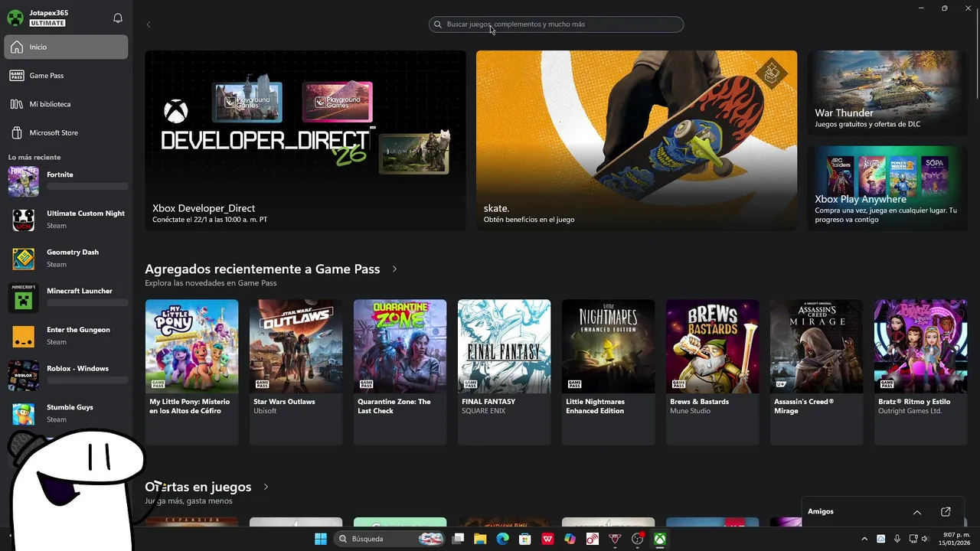
Task: Open the clock and date display
Action: point(956,539)
